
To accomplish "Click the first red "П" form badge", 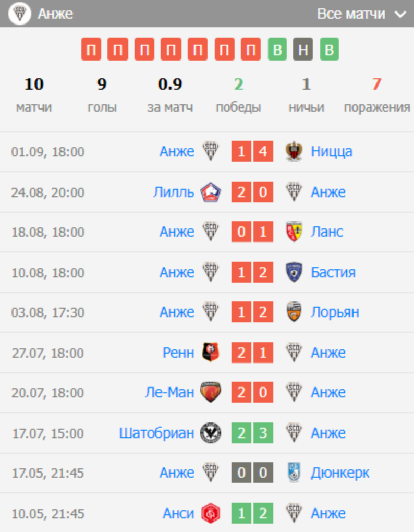I will (x=91, y=50).
